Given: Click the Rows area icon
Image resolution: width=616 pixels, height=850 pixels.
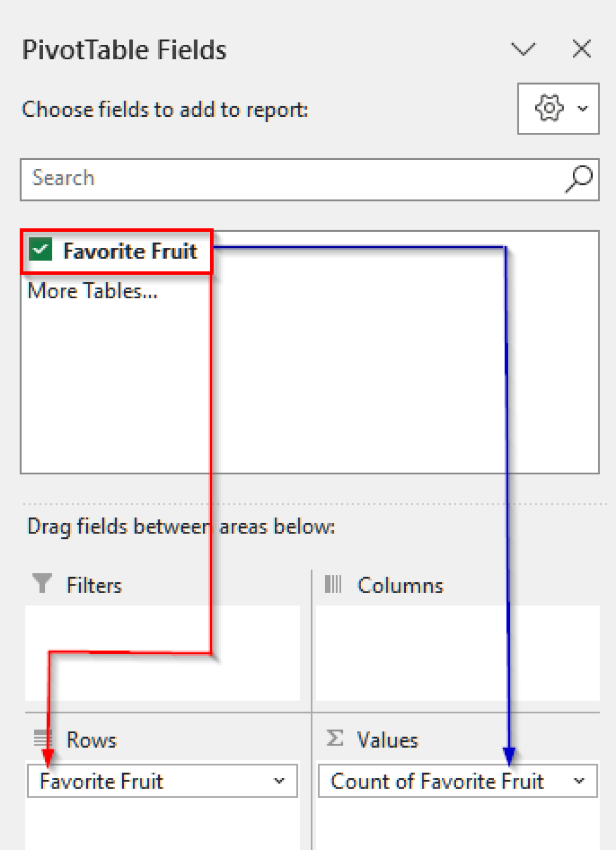Looking at the screenshot, I should tap(43, 739).
